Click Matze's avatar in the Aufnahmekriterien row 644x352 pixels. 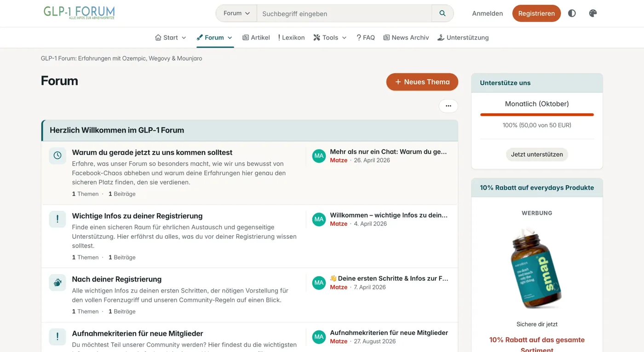coord(319,337)
